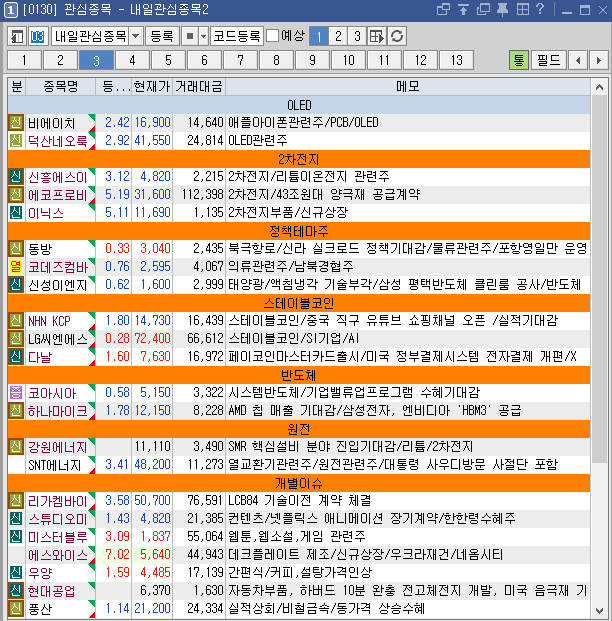
Task: Open help question mark icon
Action: point(540,9)
